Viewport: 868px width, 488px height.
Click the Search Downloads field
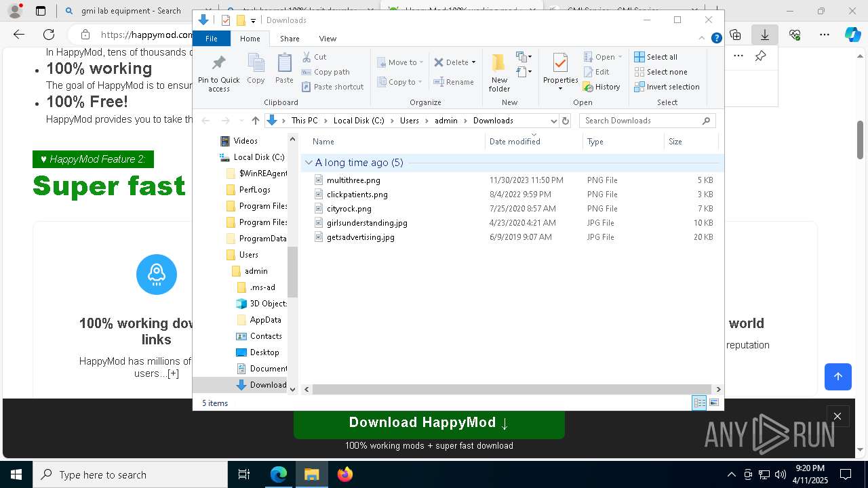click(641, 121)
